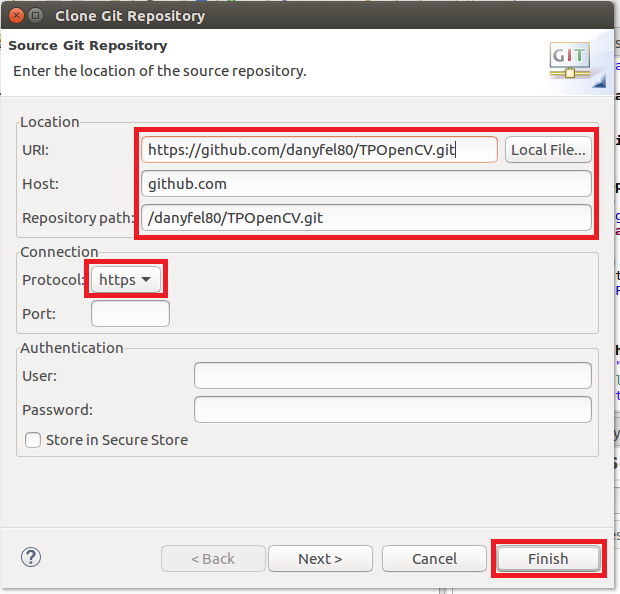Focus the URI input field
This screenshot has width=620, height=594.
(x=319, y=150)
